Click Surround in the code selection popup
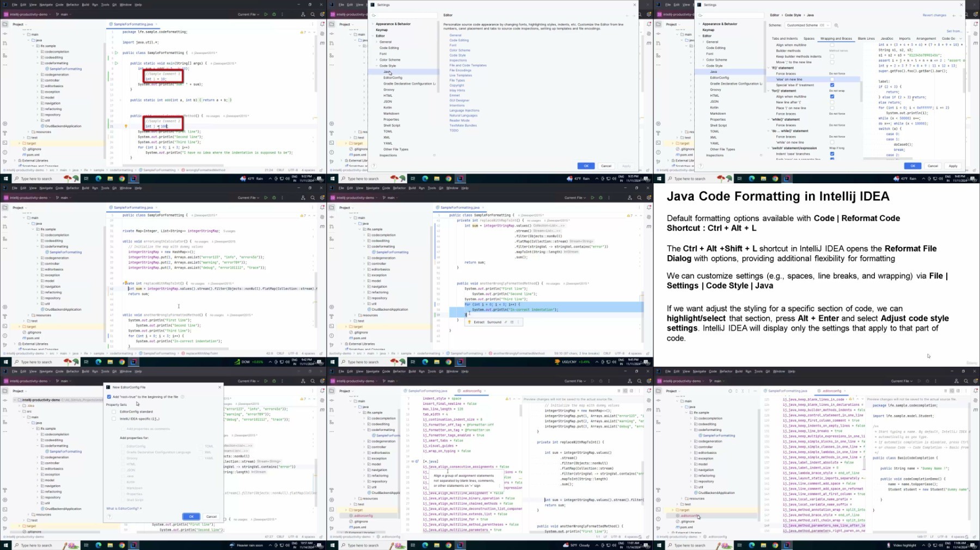980x550 pixels. [494, 322]
